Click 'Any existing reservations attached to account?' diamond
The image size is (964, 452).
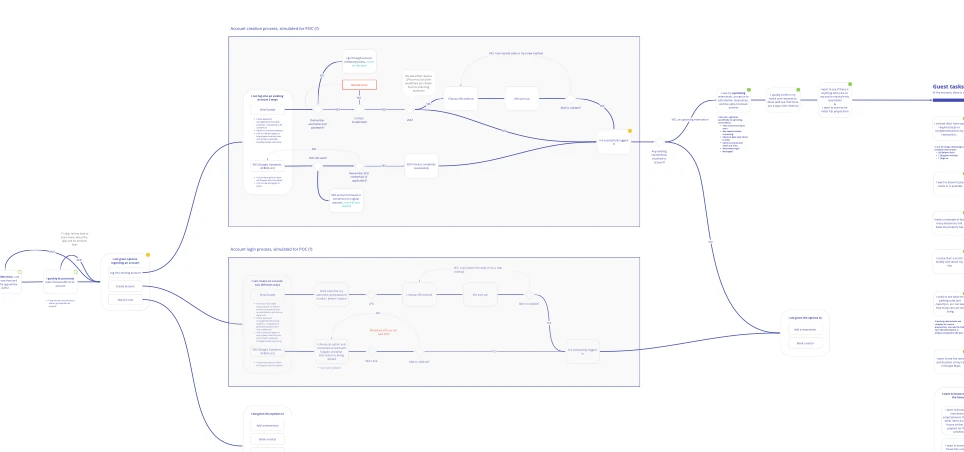pyautogui.click(x=658, y=142)
